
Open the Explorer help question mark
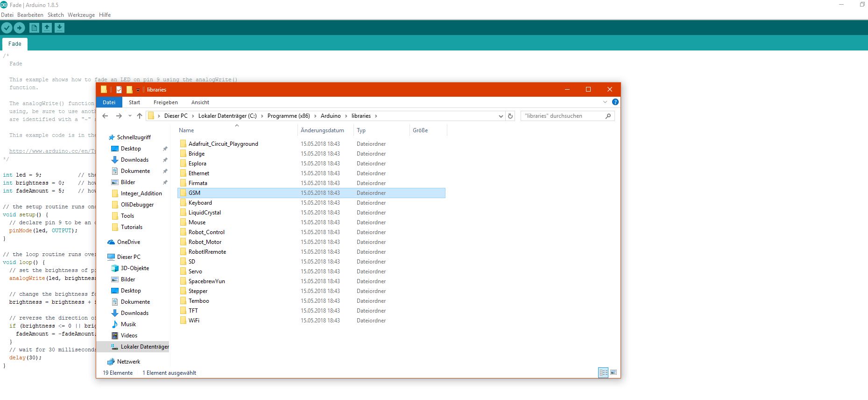click(615, 102)
